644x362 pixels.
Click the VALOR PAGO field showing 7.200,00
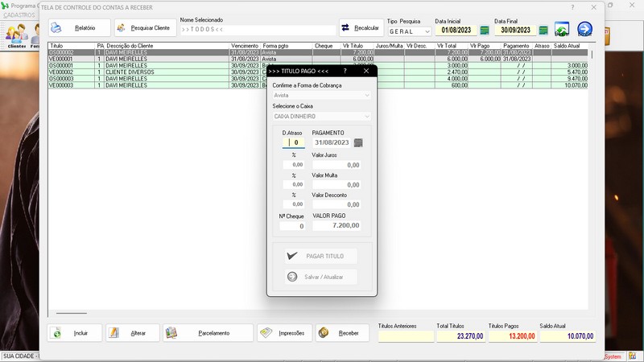pyautogui.click(x=336, y=225)
